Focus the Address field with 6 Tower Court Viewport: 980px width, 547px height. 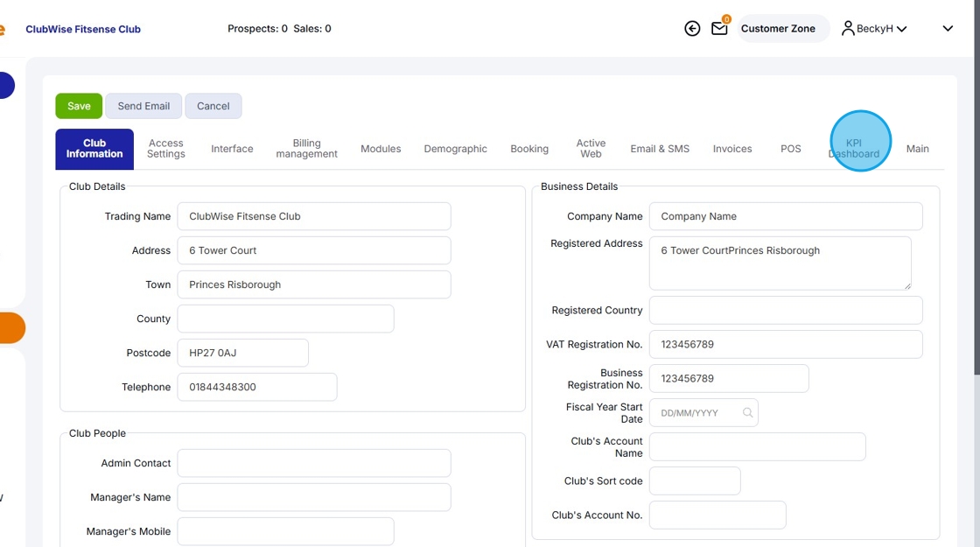point(314,250)
